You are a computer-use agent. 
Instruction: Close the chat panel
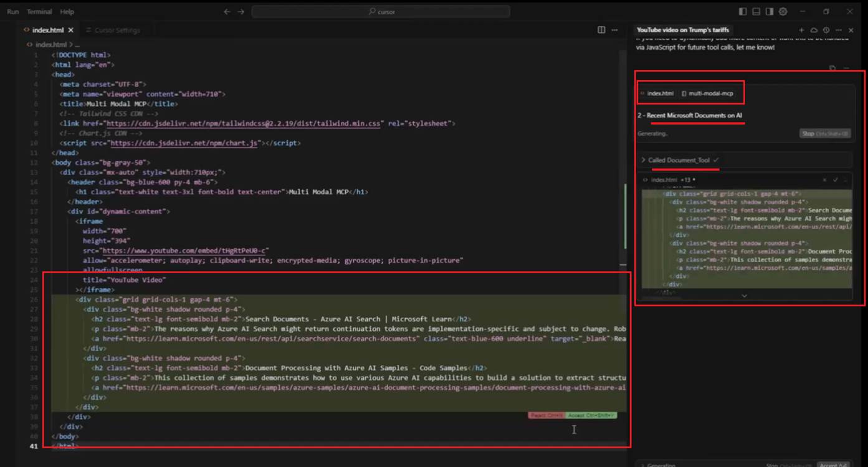click(851, 30)
